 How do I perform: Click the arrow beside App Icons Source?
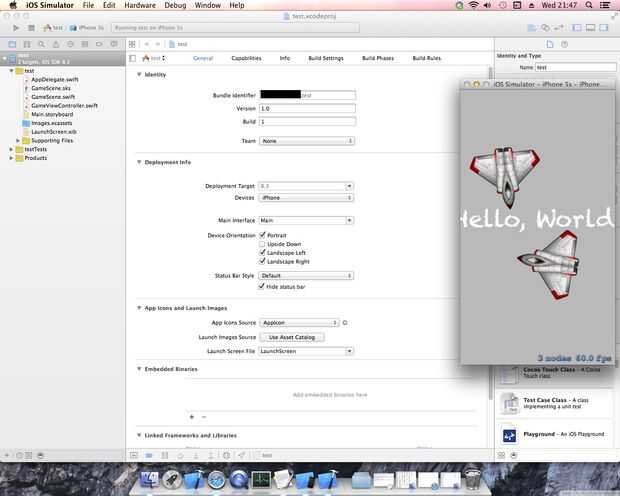(345, 323)
